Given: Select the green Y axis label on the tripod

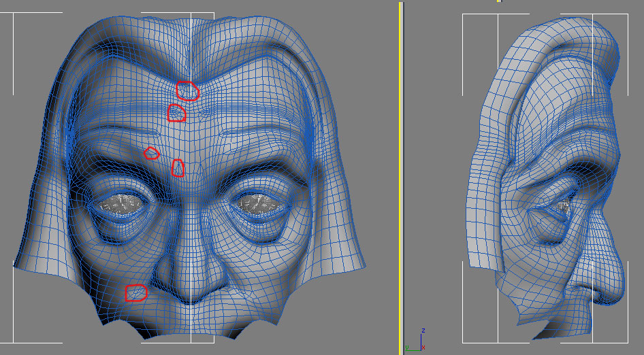Looking at the screenshot, I should (406, 348).
